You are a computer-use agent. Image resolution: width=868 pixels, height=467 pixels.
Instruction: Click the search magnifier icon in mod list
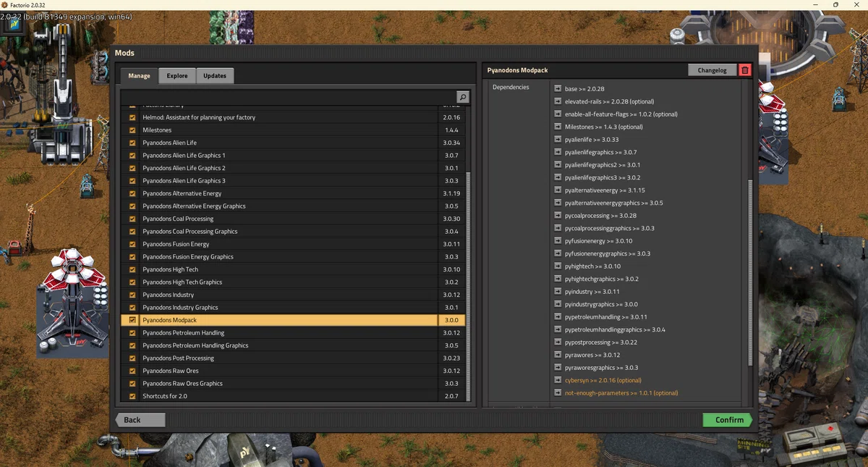(463, 97)
